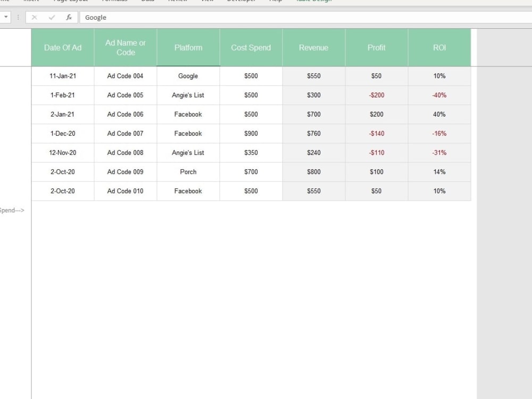Click the $200 profit for Ad Code 006

point(377,114)
